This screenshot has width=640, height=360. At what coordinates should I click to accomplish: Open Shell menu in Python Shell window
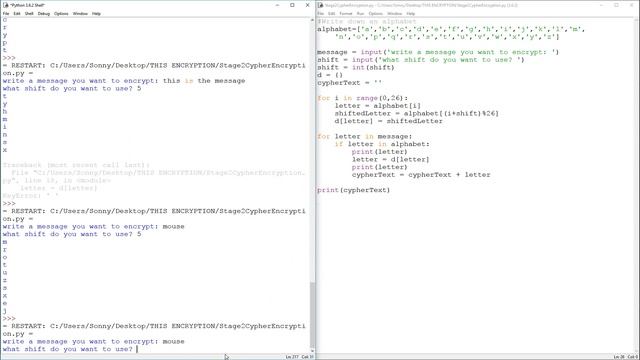(x=29, y=13)
